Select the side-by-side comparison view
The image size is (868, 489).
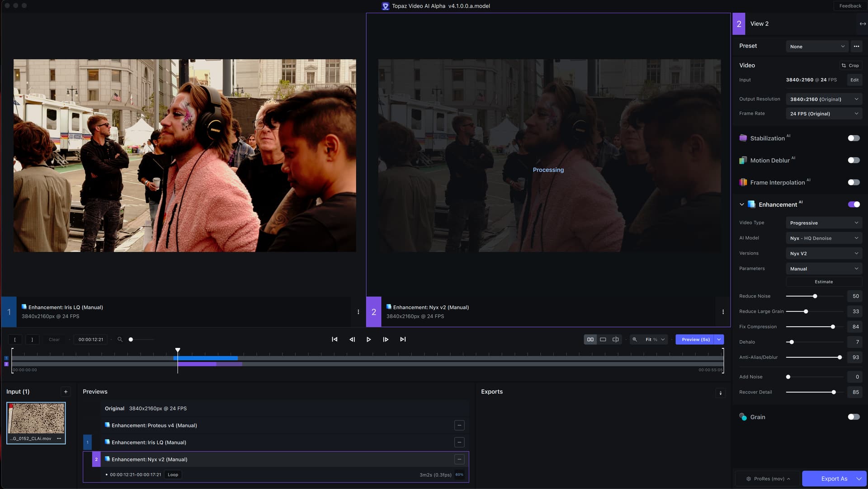pyautogui.click(x=590, y=339)
